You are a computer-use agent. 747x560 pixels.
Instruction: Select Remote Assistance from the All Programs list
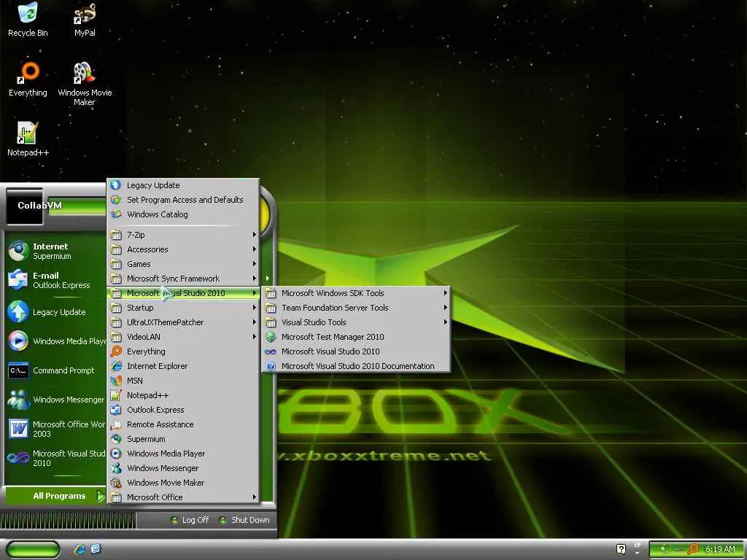(x=183, y=424)
